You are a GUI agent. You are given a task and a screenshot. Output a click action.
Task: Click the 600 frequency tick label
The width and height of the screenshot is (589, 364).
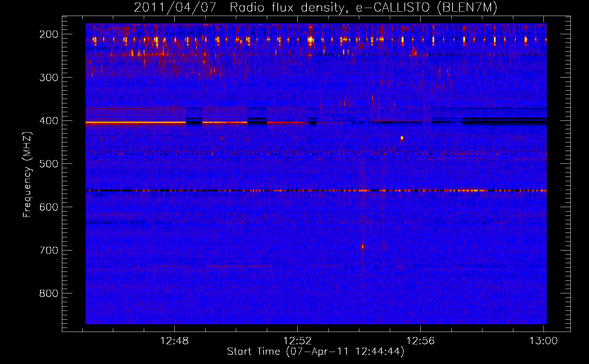(x=49, y=207)
